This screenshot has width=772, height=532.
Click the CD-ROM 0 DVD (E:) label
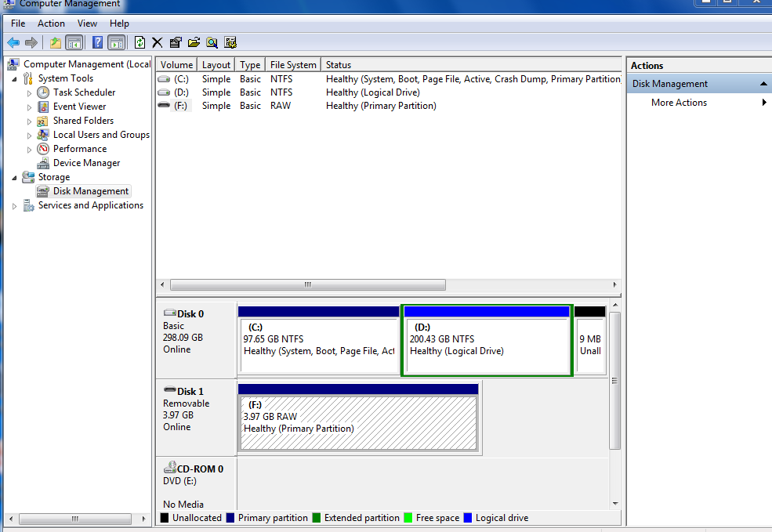pyautogui.click(x=197, y=483)
